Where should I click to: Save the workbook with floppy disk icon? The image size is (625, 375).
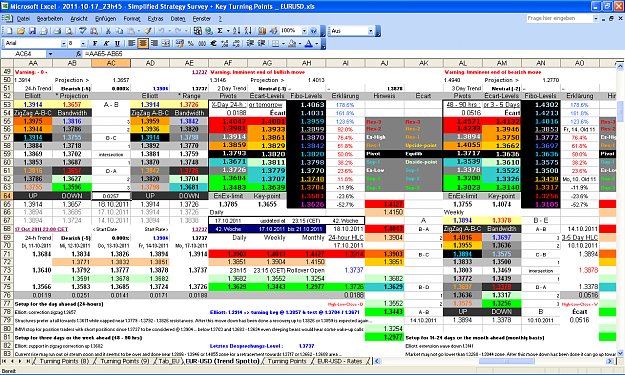pos(32,31)
